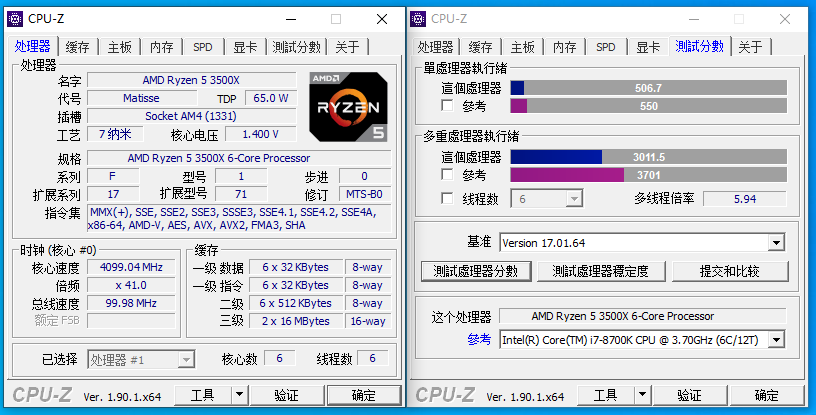This screenshot has width=816, height=415.
Task: Click 验证 in the left window
Action: point(286,395)
